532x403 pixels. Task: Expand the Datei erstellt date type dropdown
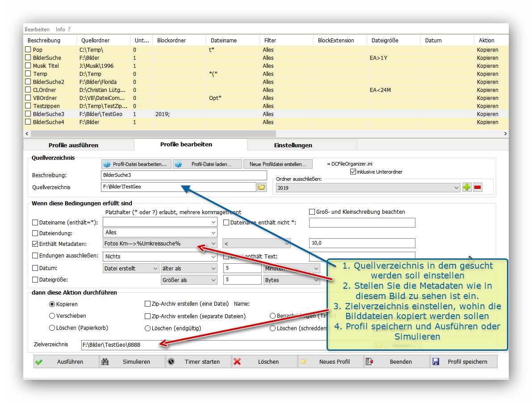[155, 269]
